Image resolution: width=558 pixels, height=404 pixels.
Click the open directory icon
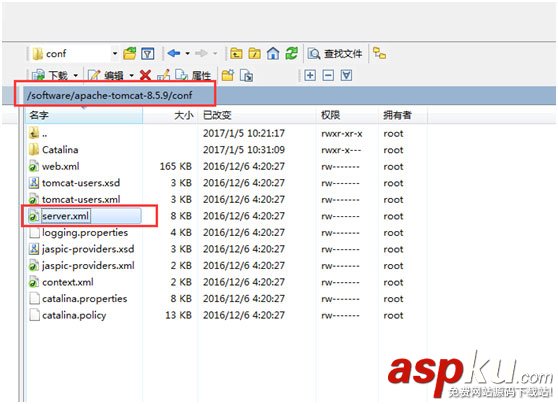click(130, 53)
